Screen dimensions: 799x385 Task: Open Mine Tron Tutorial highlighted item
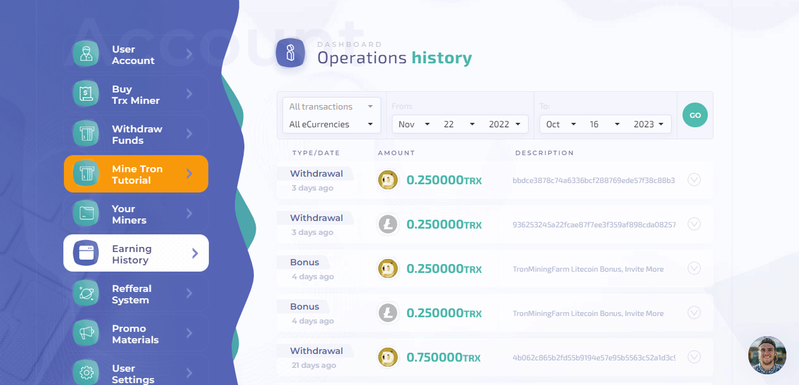click(136, 174)
